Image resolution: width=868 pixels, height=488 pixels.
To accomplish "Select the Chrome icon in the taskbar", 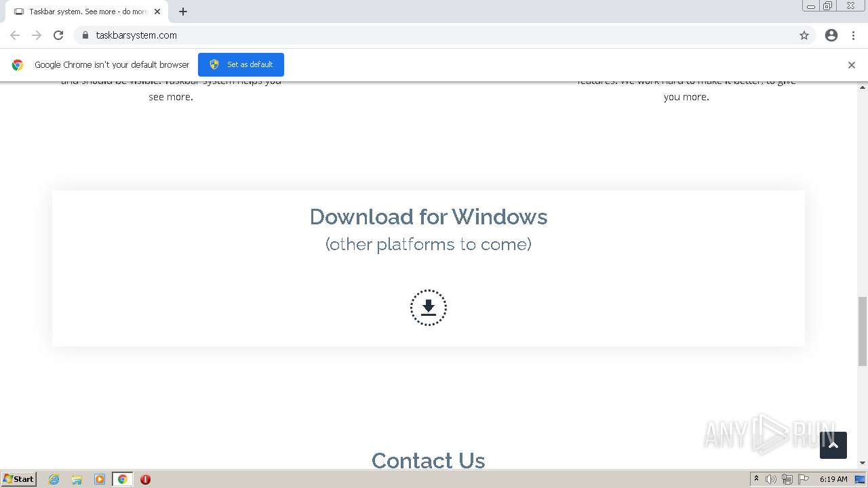I will pyautogui.click(x=123, y=479).
